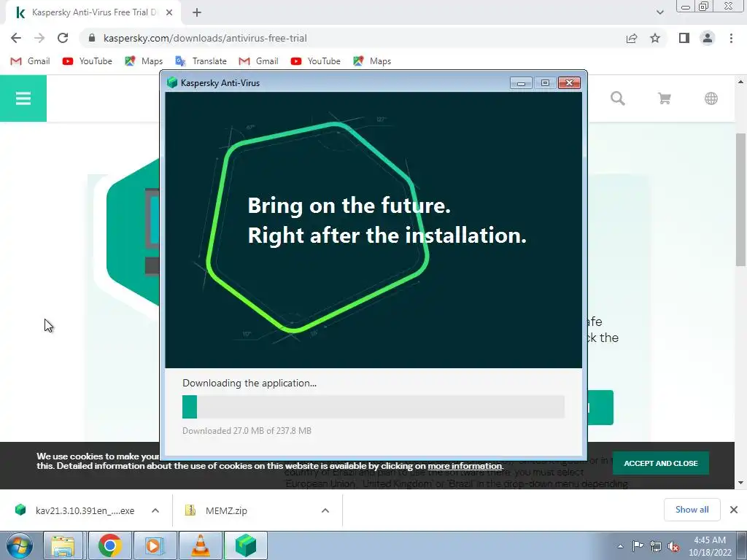Viewport: 747px width, 560px height.
Task: Click the browser forward arrow
Action: 39,38
